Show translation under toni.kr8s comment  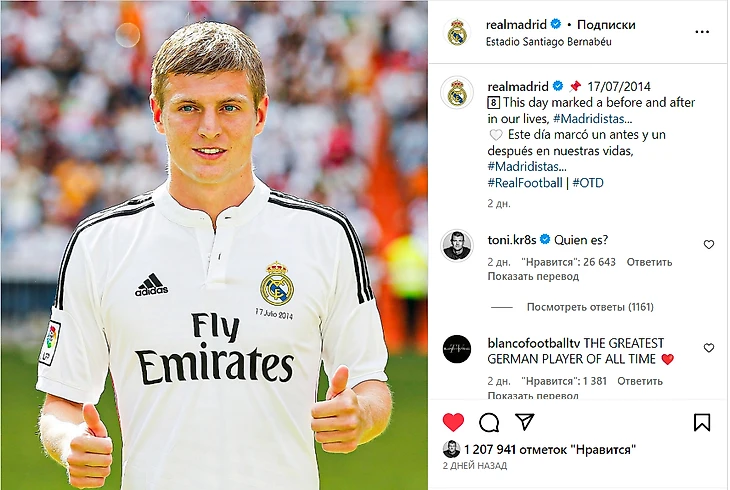533,276
